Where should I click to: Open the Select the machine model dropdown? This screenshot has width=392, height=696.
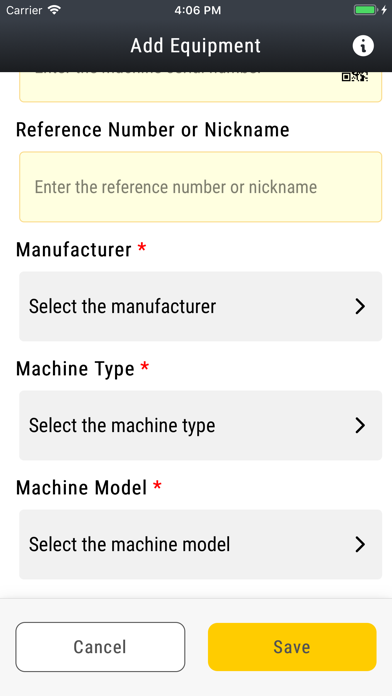point(201,544)
